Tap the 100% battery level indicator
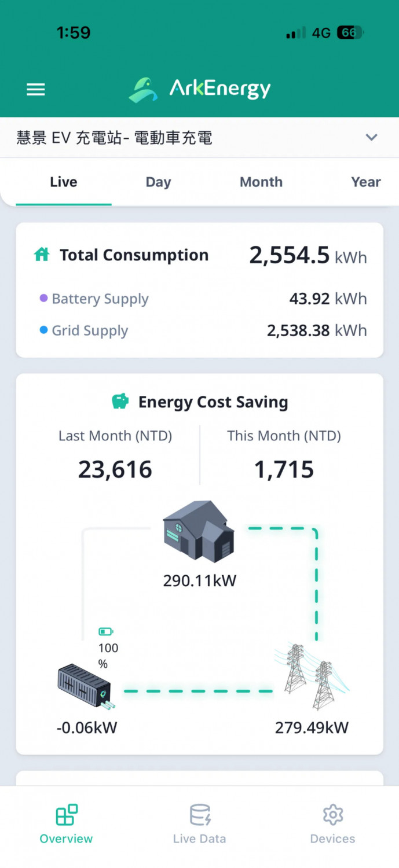The height and width of the screenshot is (868, 399). (106, 648)
